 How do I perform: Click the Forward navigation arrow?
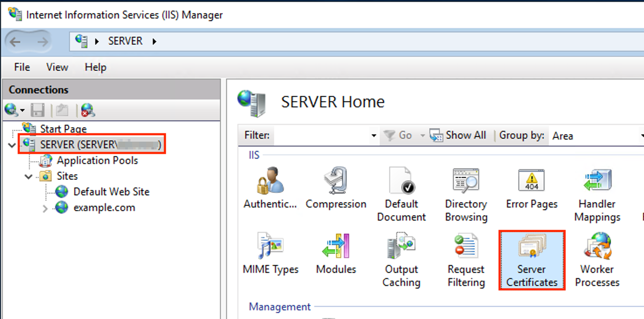(x=42, y=42)
